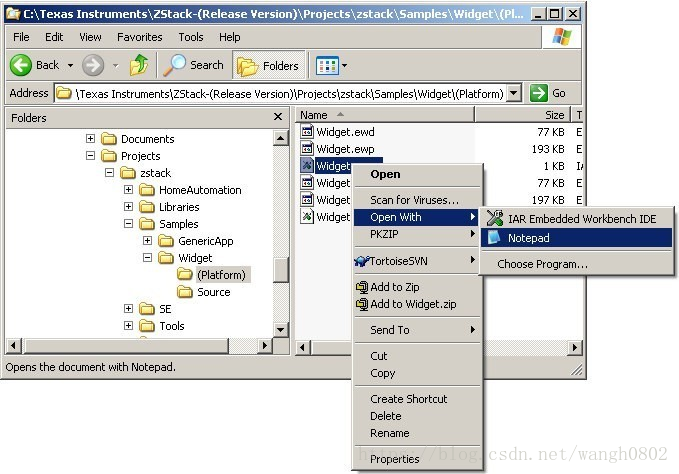Select the (Platform) folder in tree
Viewport: 679px width, 474px height.
coord(221,275)
